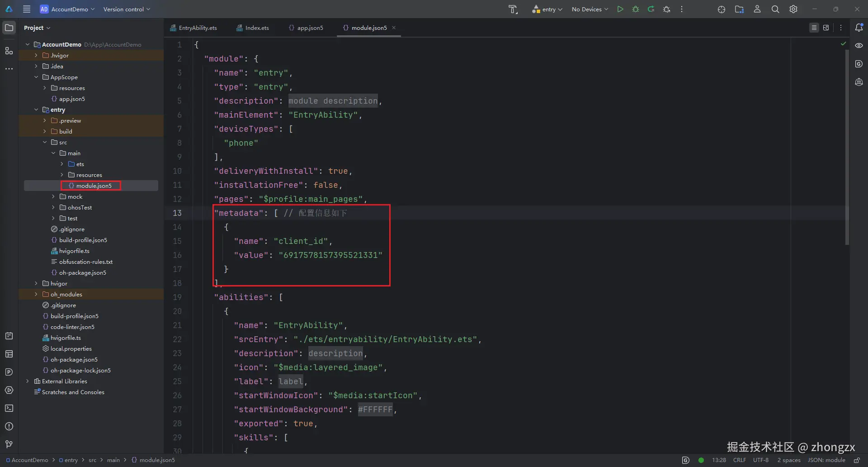This screenshot has height=467, width=868.
Task: Click the CRLF line separator setting
Action: tap(740, 460)
